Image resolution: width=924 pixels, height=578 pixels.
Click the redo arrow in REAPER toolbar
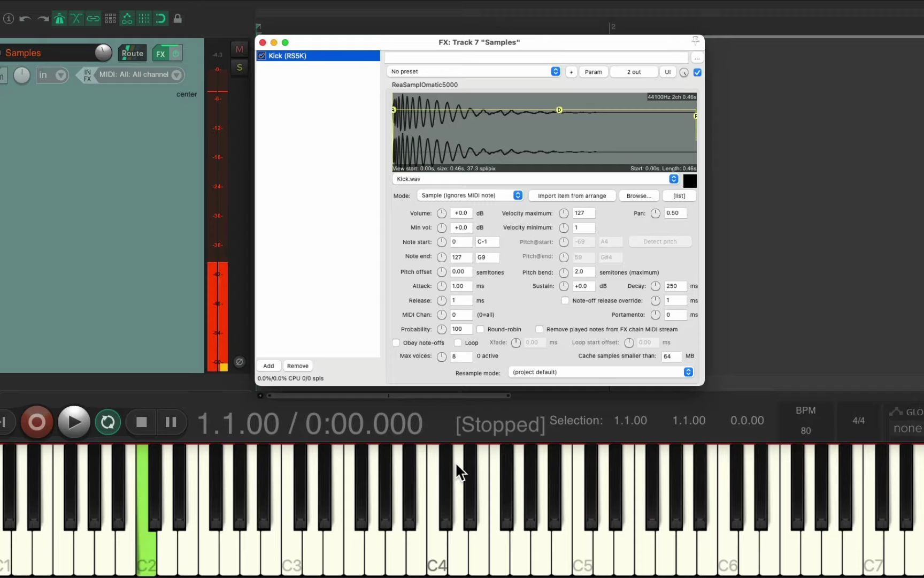pyautogui.click(x=43, y=19)
